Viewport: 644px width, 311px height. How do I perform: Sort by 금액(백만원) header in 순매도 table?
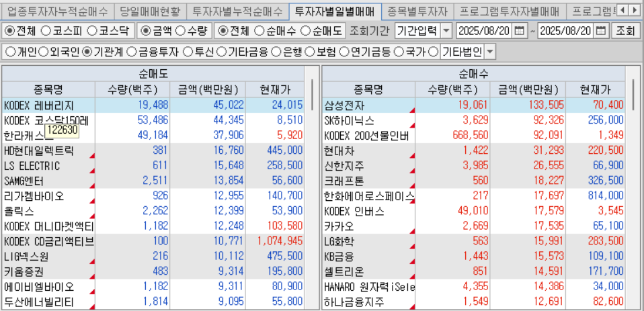click(x=208, y=89)
